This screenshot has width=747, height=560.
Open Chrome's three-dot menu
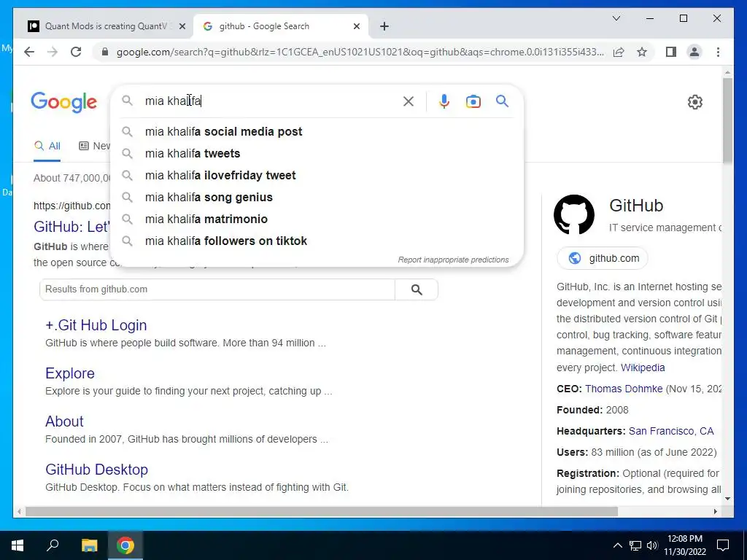pyautogui.click(x=718, y=52)
